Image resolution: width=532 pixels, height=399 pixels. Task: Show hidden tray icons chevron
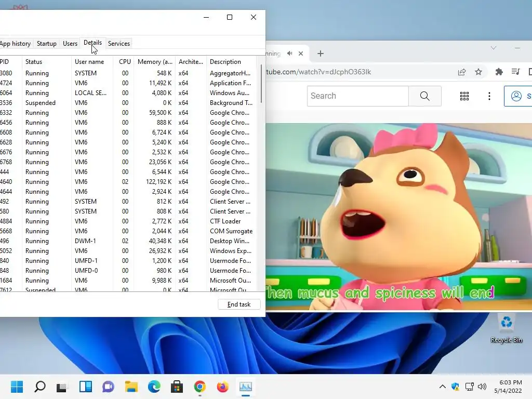tap(443, 387)
